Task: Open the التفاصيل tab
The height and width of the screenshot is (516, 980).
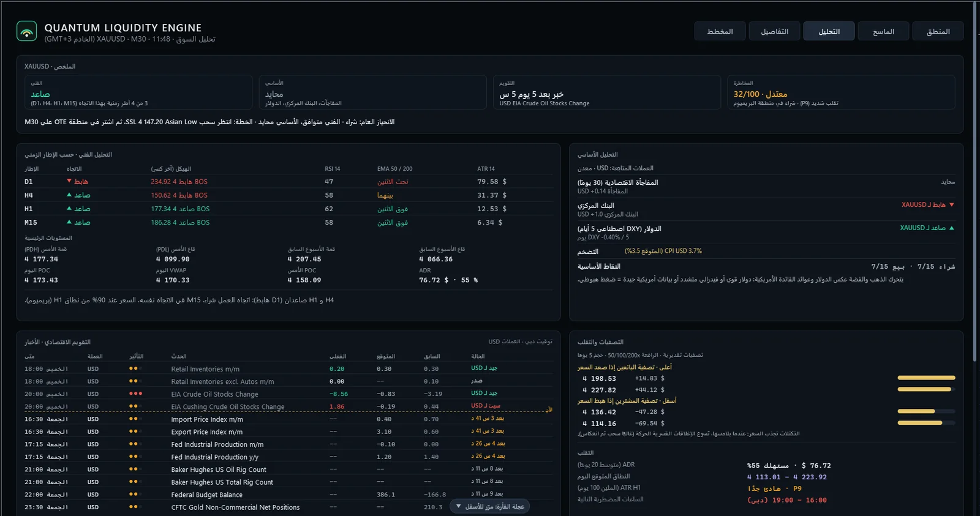Action: coord(774,31)
